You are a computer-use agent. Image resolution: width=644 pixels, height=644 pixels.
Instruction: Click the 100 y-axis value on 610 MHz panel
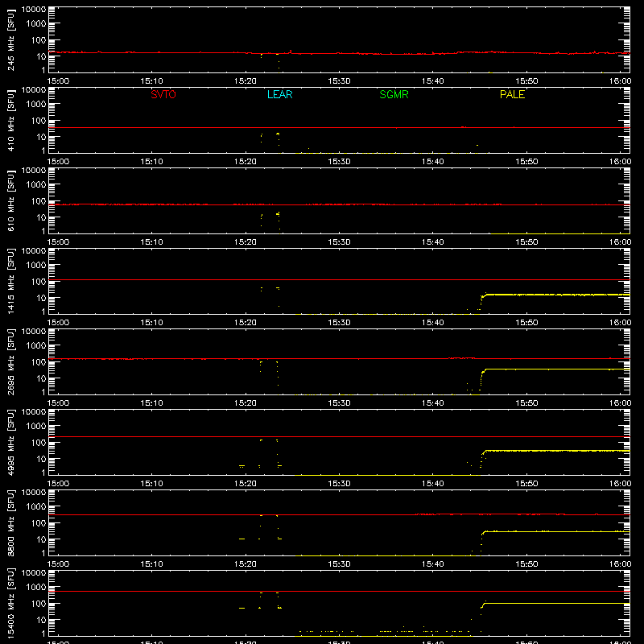click(39, 201)
